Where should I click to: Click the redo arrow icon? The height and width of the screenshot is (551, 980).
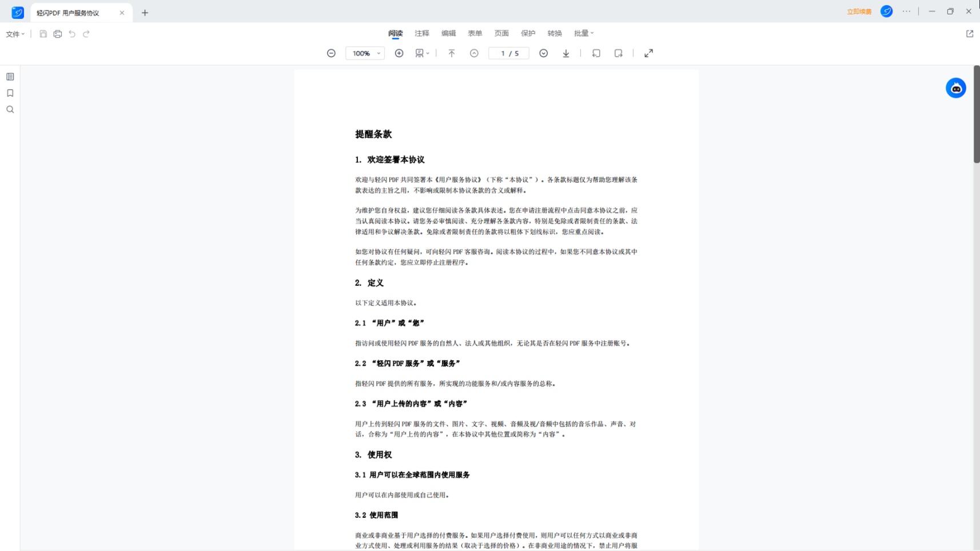[x=86, y=34]
